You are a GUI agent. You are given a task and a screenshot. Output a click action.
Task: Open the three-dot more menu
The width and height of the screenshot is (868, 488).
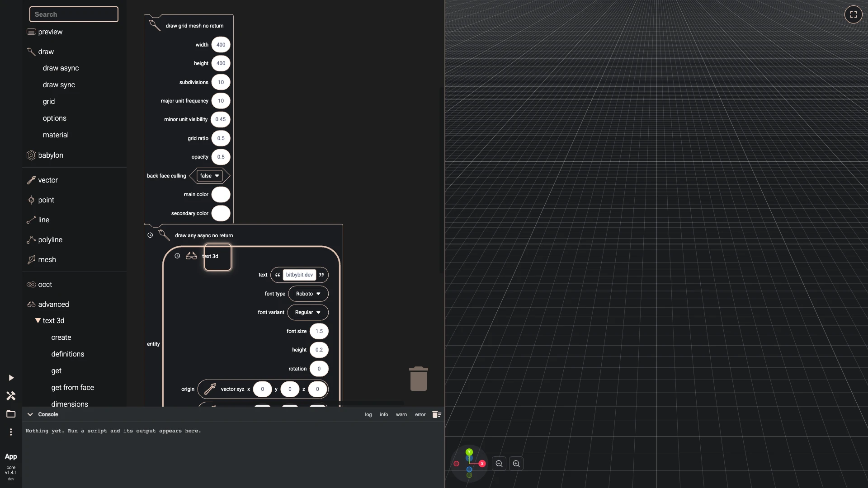point(11,432)
